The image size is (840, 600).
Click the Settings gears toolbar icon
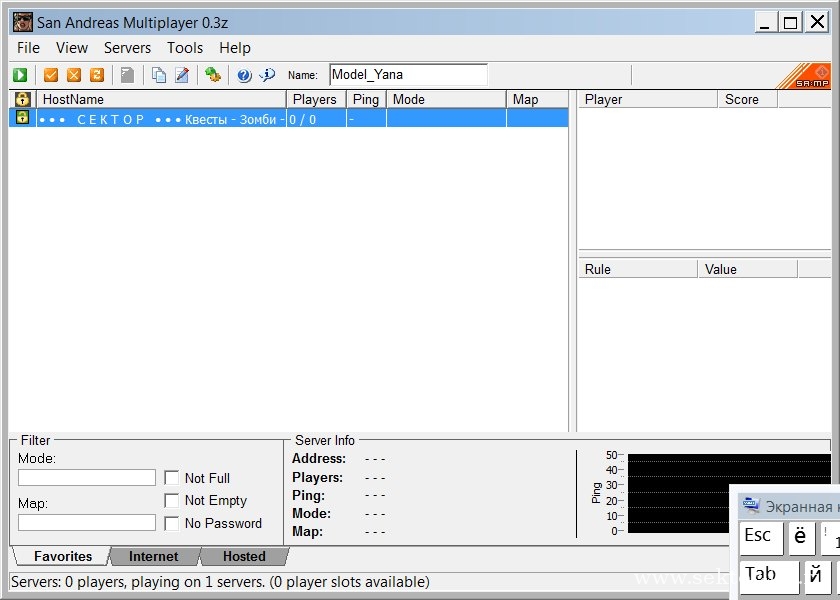pyautogui.click(x=213, y=74)
